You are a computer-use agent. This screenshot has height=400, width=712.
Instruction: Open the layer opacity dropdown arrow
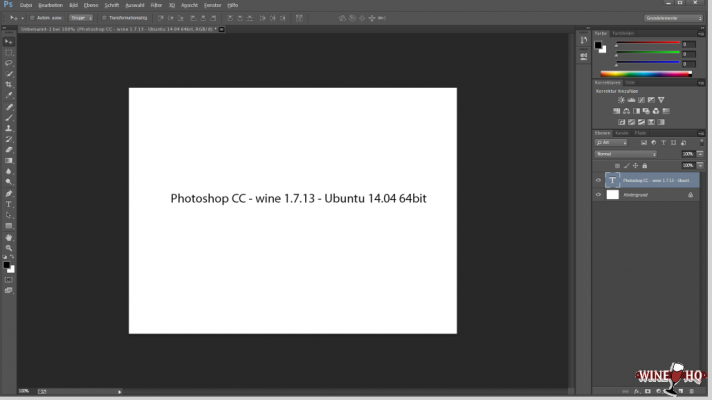coord(700,154)
